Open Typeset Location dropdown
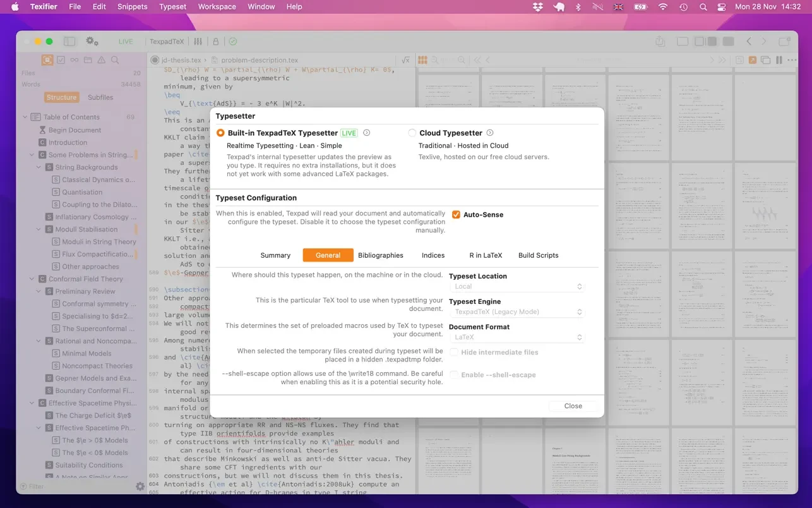Image resolution: width=812 pixels, height=508 pixels. [517, 286]
